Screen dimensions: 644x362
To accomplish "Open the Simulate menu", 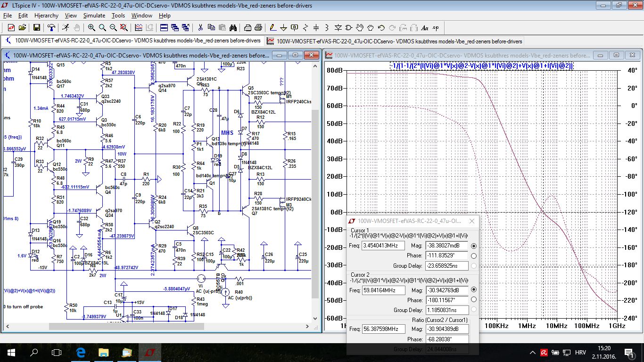I will [94, 16].
